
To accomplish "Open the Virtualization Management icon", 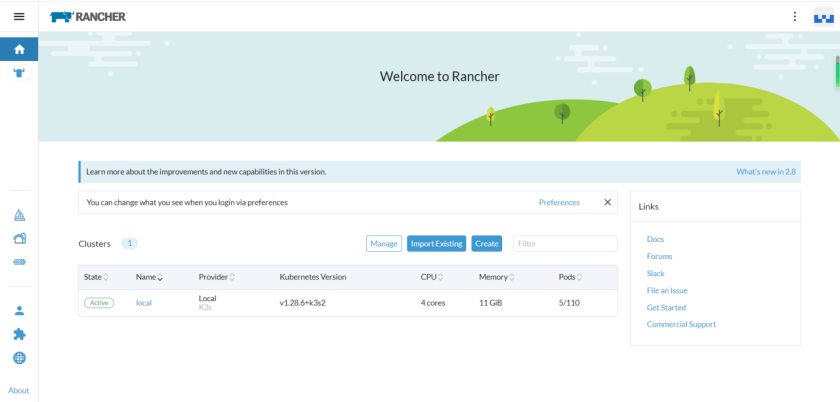I will click(x=19, y=262).
